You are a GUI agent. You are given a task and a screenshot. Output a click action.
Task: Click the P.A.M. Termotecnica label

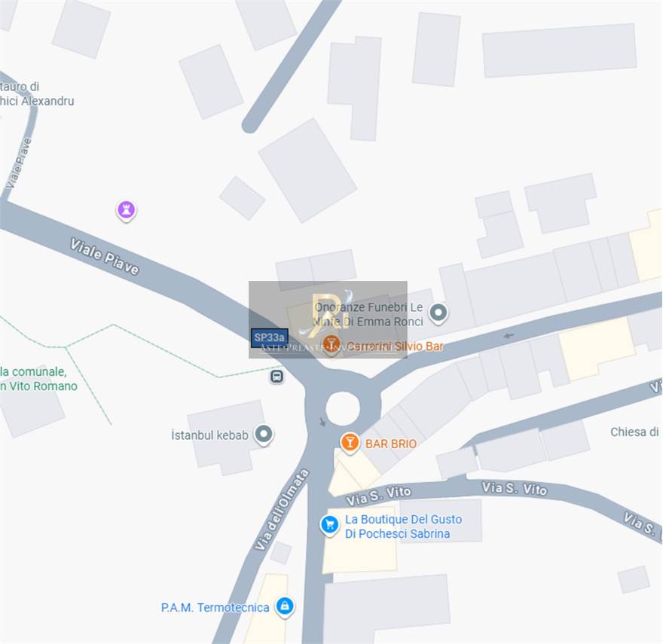pyautogui.click(x=215, y=608)
